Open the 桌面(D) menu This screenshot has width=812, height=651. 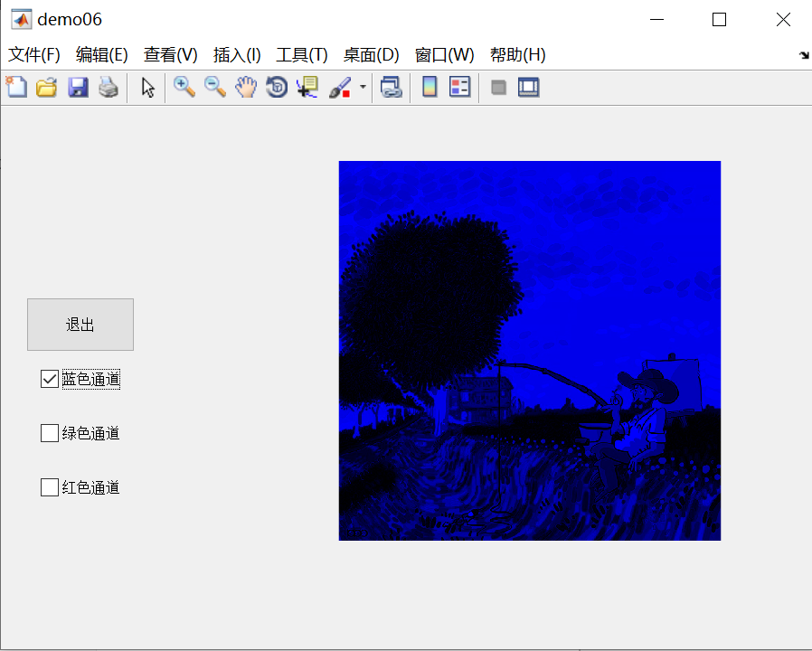point(372,54)
